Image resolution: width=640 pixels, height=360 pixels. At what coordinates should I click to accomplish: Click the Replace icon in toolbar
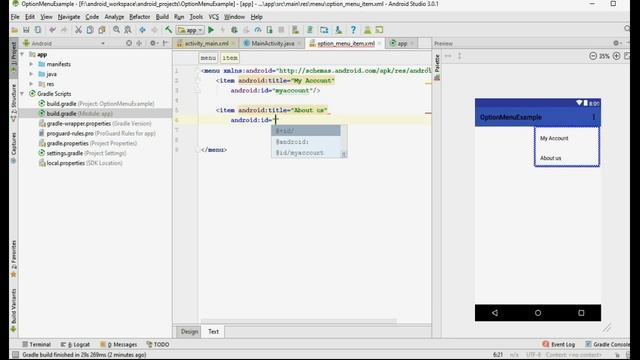click(x=128, y=30)
